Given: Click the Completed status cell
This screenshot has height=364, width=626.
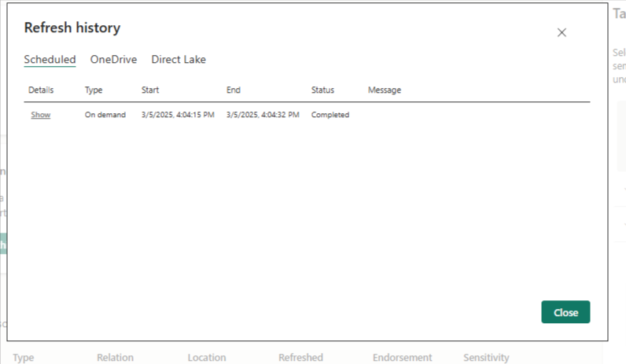Looking at the screenshot, I should pyautogui.click(x=330, y=115).
